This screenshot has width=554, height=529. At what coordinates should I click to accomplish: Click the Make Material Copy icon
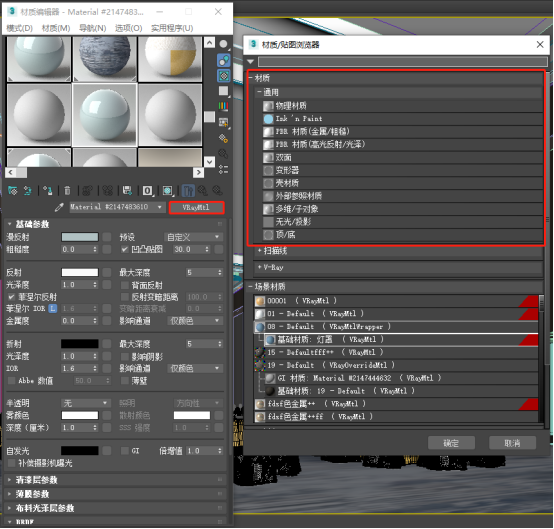pos(87,191)
